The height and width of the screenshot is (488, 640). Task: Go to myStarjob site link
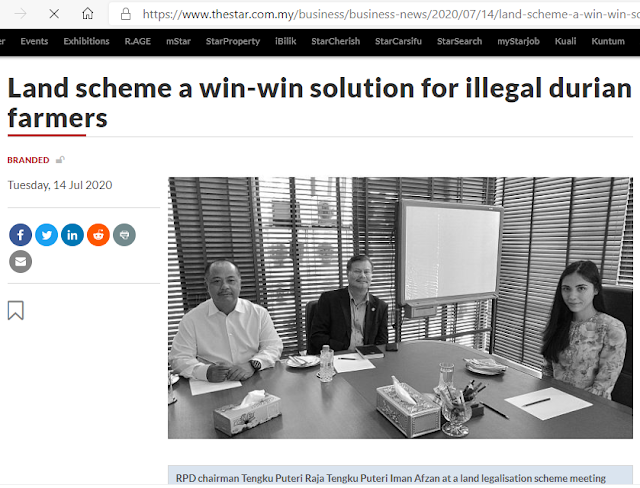click(518, 41)
